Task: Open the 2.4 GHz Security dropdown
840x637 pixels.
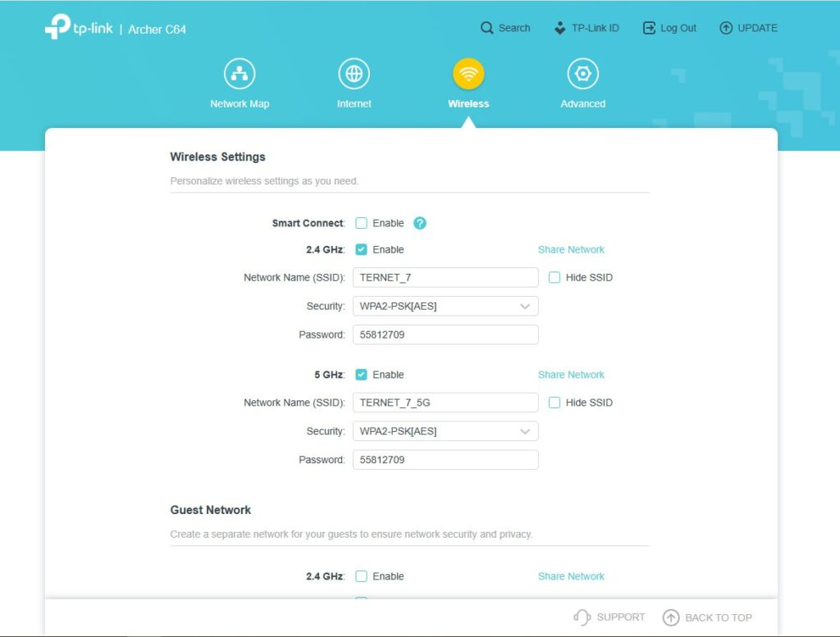Action: [x=445, y=306]
